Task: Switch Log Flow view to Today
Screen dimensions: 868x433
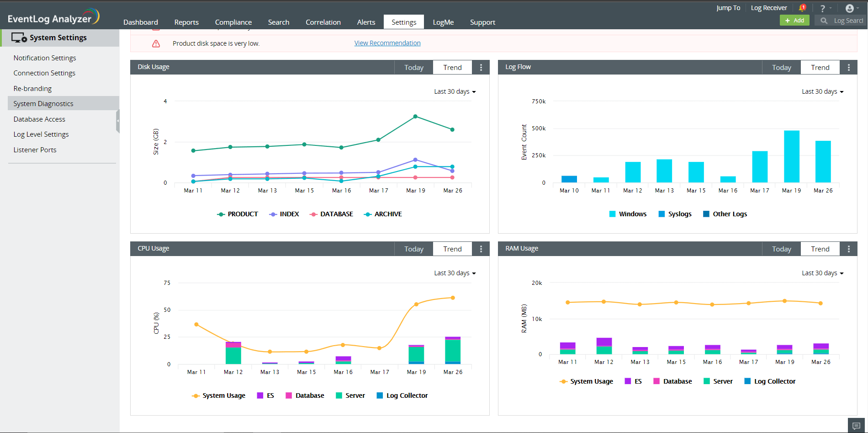Action: pos(781,68)
